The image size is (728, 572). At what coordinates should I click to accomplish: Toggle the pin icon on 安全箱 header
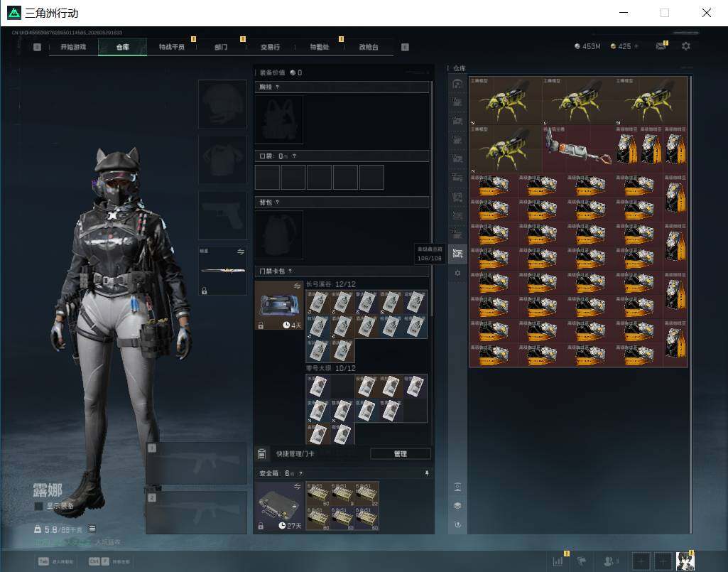click(x=427, y=473)
